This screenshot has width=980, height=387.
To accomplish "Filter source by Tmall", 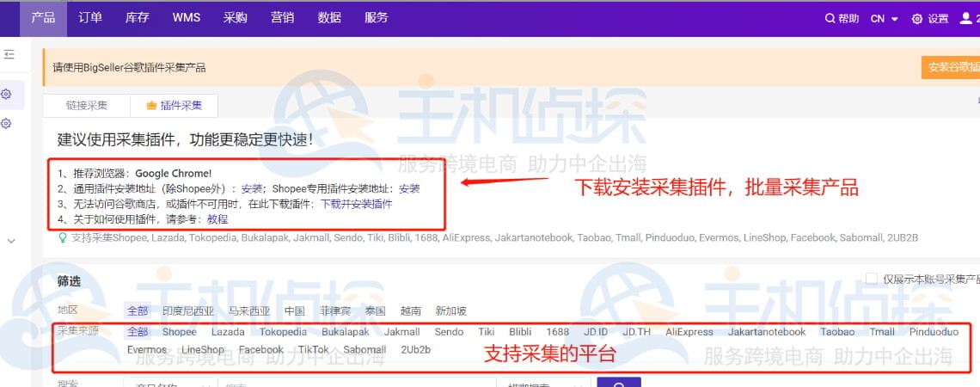I will click(x=882, y=332).
